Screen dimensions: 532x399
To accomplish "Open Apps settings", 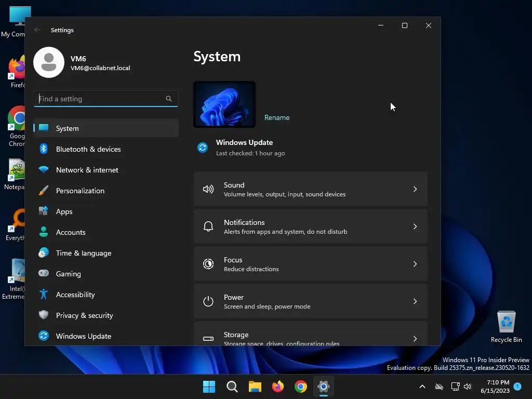I will tap(106, 211).
